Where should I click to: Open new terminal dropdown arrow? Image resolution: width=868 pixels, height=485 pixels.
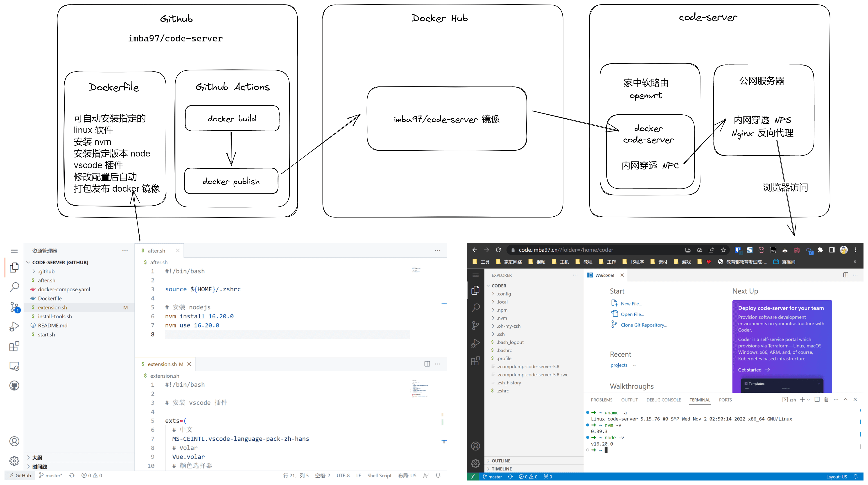click(809, 400)
